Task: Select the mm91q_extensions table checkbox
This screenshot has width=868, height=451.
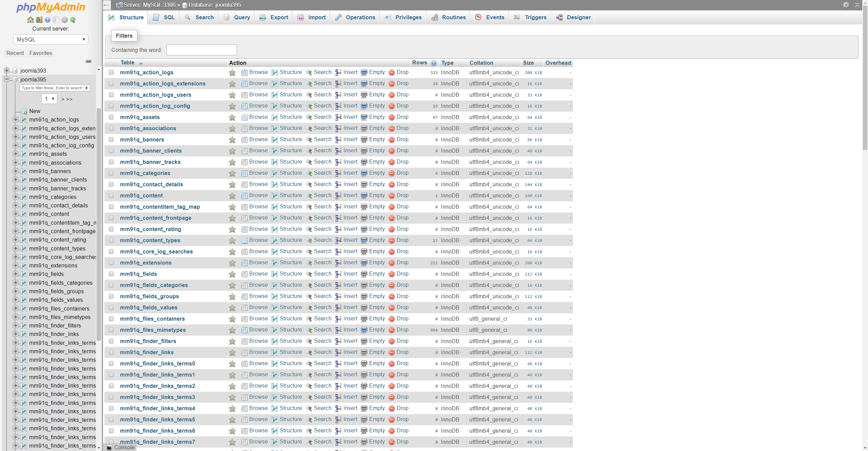Action: (111, 263)
